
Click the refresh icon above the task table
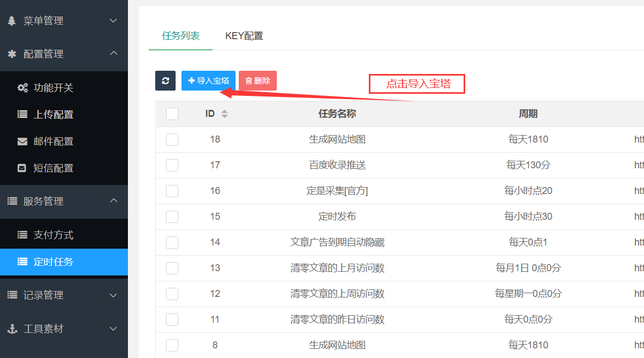pos(165,80)
